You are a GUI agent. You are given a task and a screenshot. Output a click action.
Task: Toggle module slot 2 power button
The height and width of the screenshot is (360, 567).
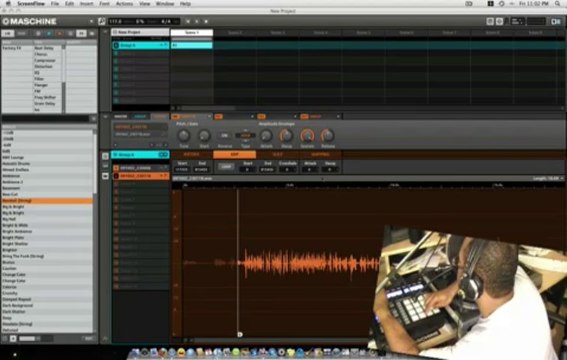pyautogui.click(x=218, y=116)
